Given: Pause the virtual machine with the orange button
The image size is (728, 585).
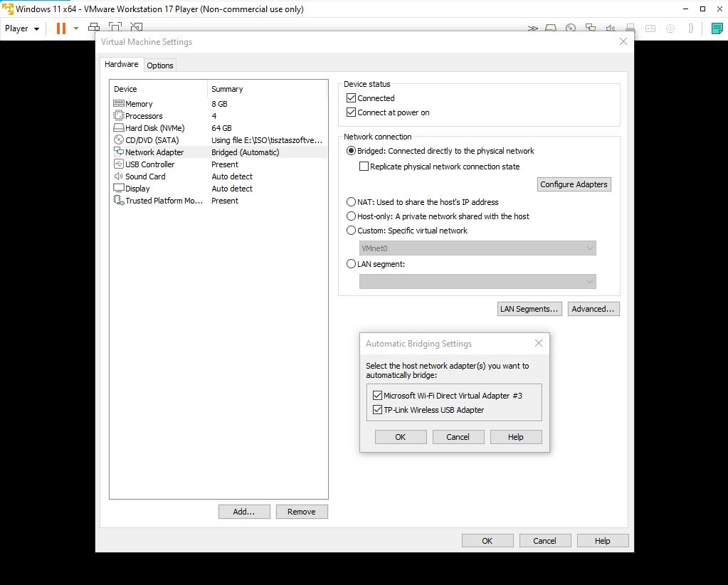Looking at the screenshot, I should pyautogui.click(x=60, y=28).
